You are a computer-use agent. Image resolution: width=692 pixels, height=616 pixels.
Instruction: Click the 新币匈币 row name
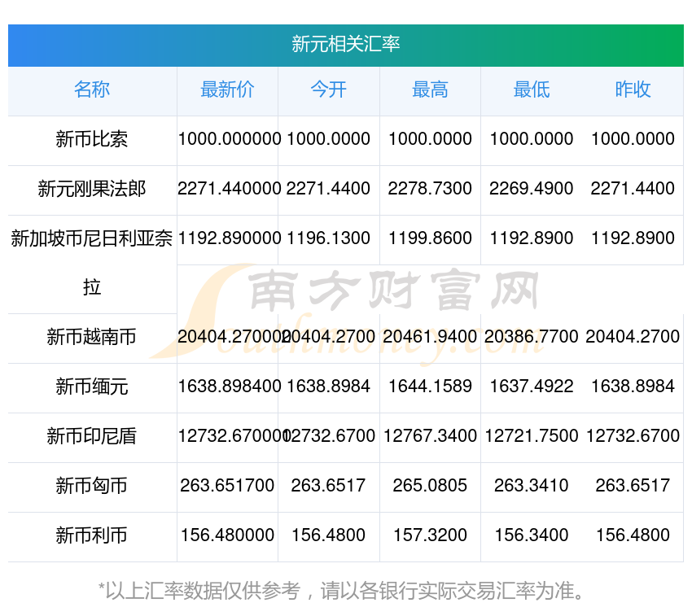click(92, 486)
